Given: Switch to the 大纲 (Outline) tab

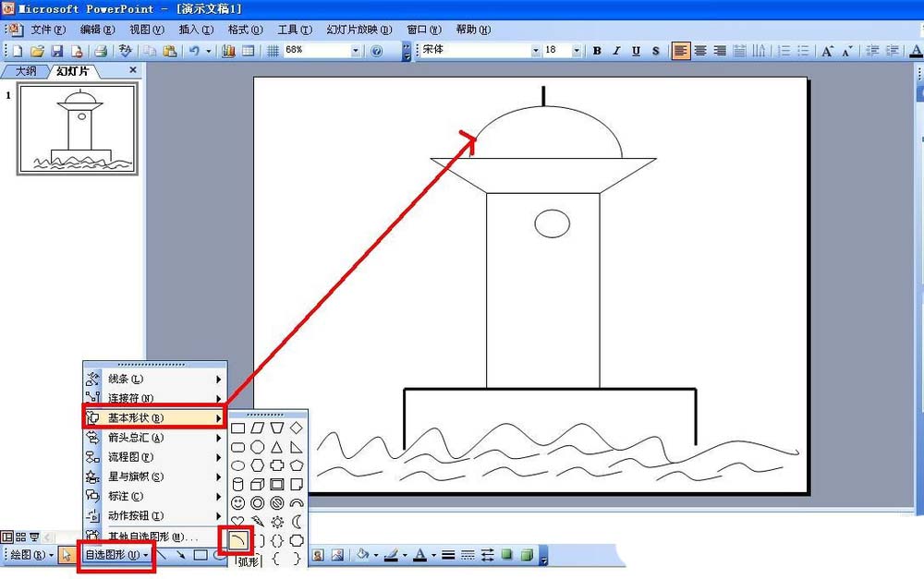Looking at the screenshot, I should (26, 71).
